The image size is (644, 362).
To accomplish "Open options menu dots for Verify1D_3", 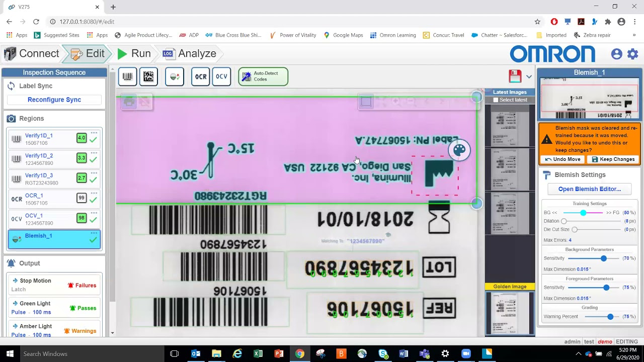I will [x=94, y=173].
